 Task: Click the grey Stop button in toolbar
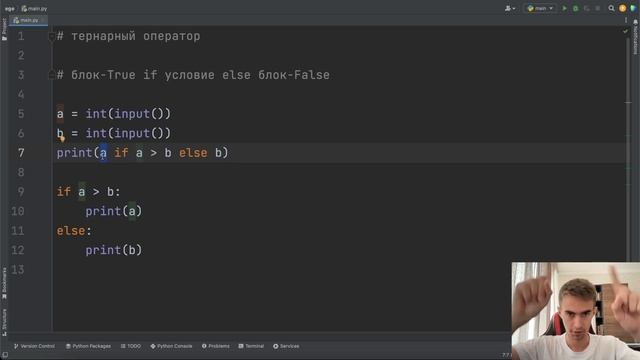click(x=598, y=8)
